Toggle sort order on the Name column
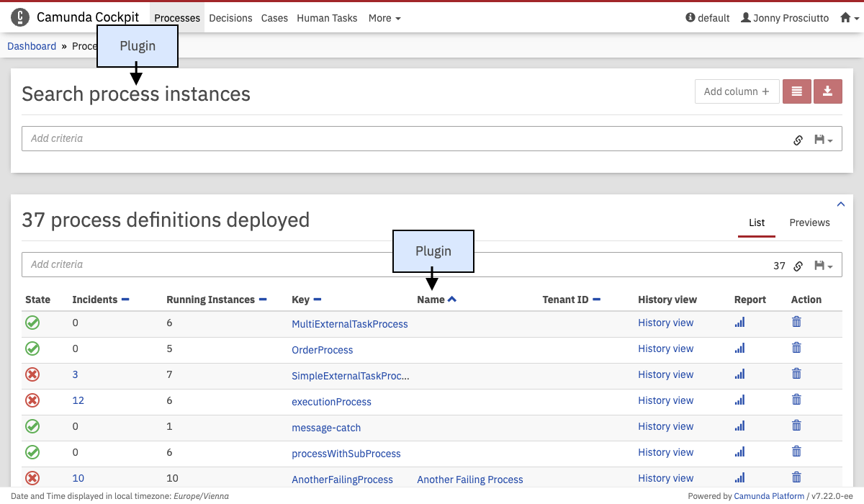This screenshot has height=504, width=864. pos(451,300)
